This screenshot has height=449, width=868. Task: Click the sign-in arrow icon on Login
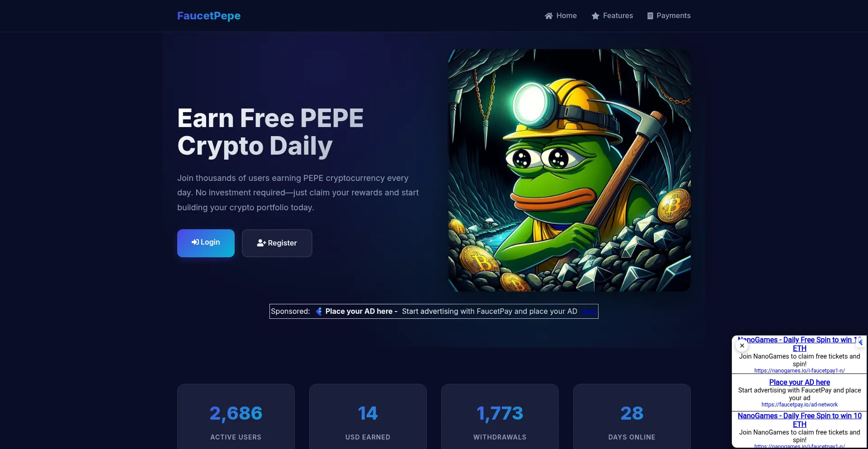pyautogui.click(x=195, y=242)
